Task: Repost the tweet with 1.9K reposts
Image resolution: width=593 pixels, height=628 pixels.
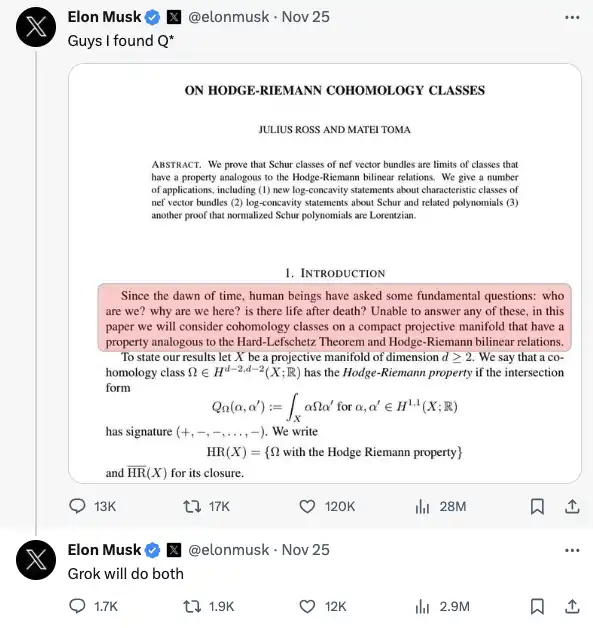Action: [x=192, y=607]
